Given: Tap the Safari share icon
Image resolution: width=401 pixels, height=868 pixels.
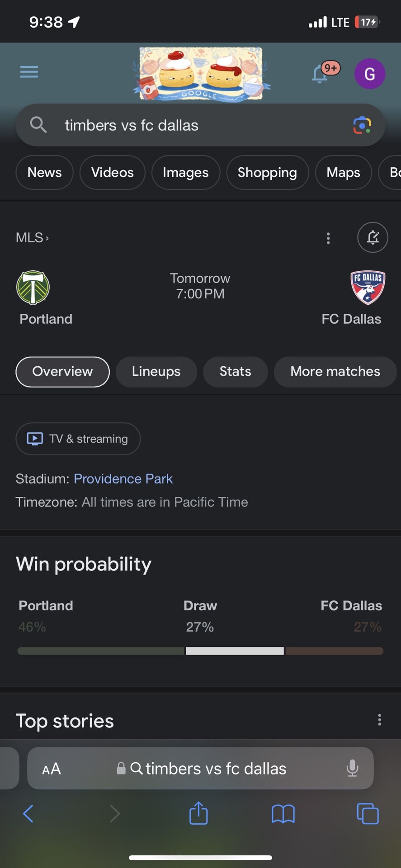Looking at the screenshot, I should tap(198, 813).
